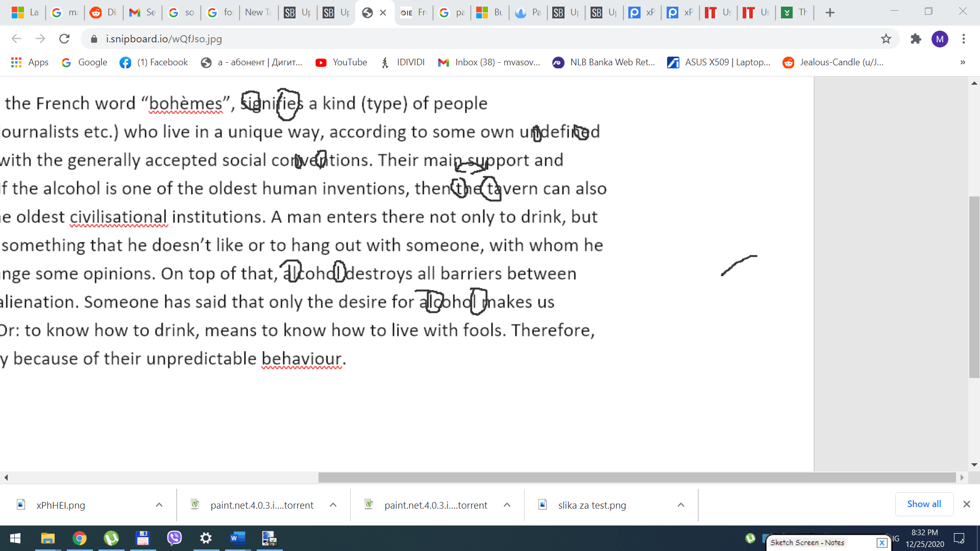Screen dimensions: 980x551
Task: Select the first Snipboard upload tab
Action: pos(297,12)
